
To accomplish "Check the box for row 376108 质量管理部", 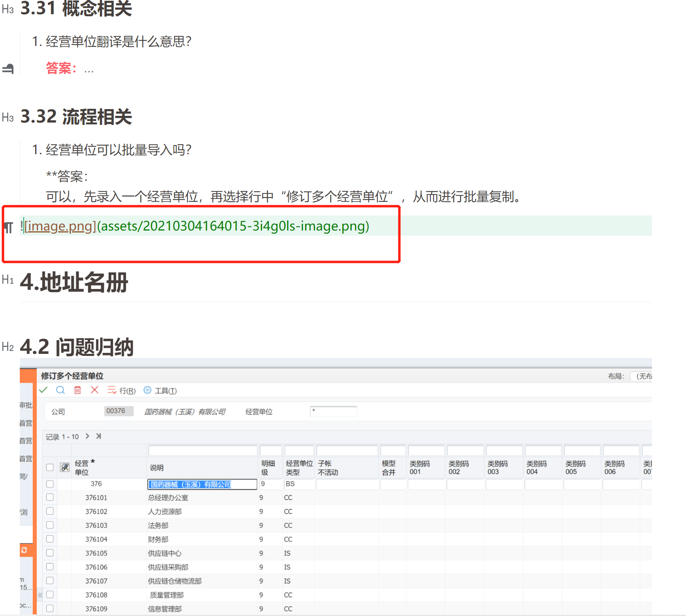I will click(x=50, y=595).
